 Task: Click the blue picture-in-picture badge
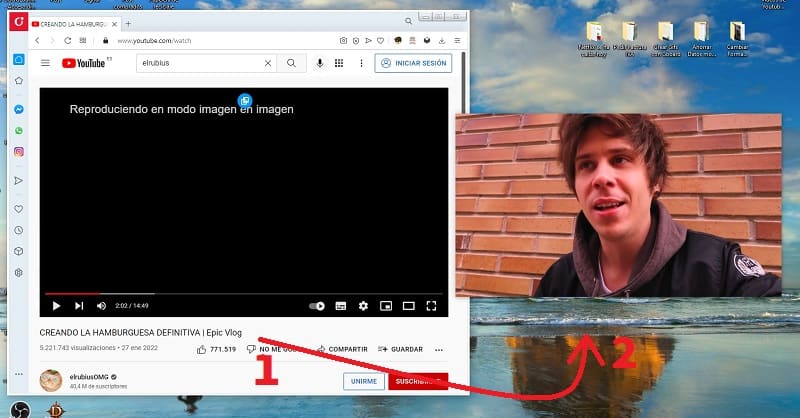[245, 101]
